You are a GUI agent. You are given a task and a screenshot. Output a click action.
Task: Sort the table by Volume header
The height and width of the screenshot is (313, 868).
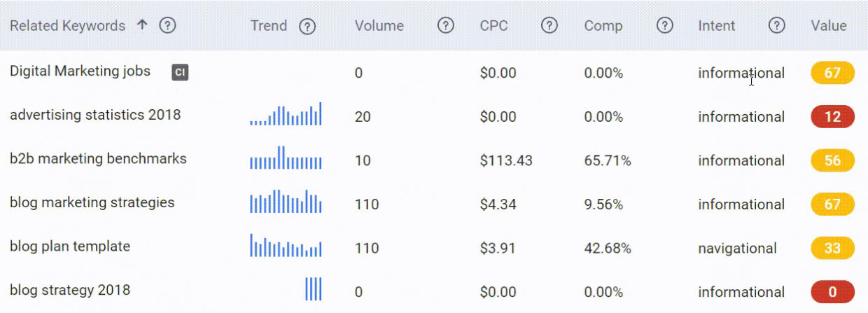click(x=379, y=26)
